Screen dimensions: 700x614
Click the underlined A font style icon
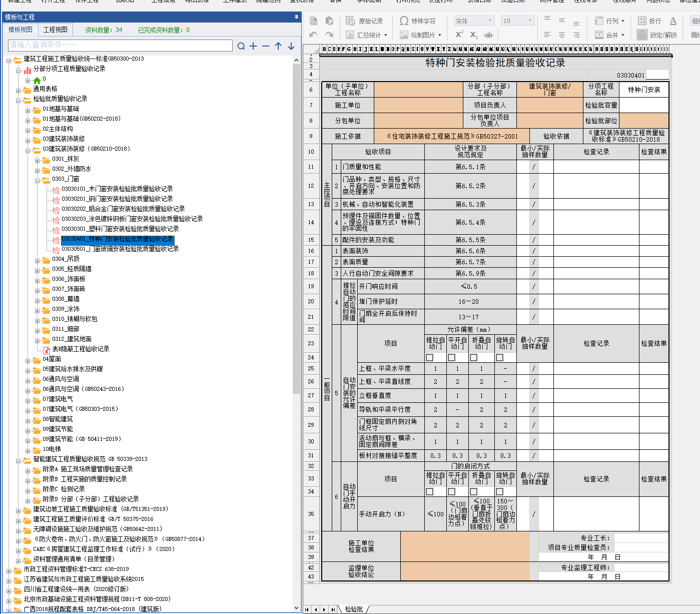pyautogui.click(x=673, y=21)
